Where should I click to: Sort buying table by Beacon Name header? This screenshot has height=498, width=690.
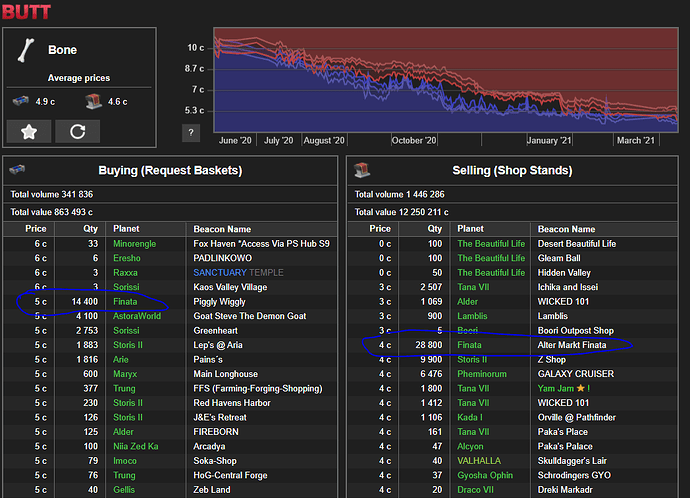(x=222, y=229)
